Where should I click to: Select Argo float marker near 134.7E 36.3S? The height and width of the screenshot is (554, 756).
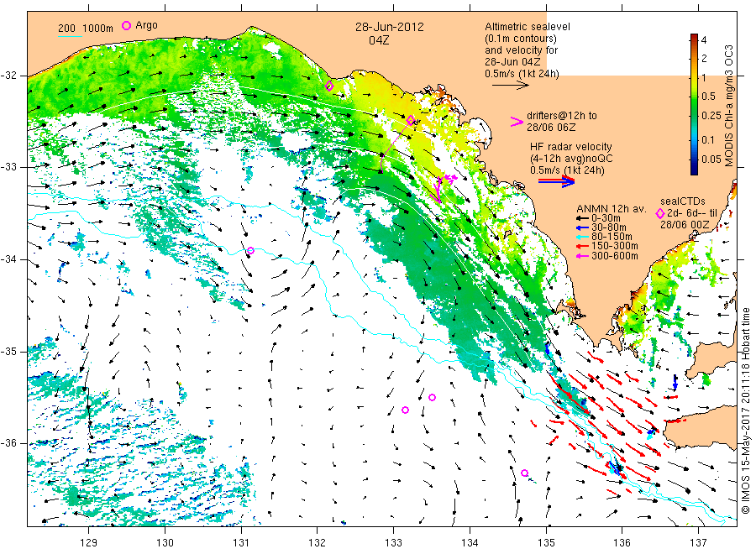point(524,473)
